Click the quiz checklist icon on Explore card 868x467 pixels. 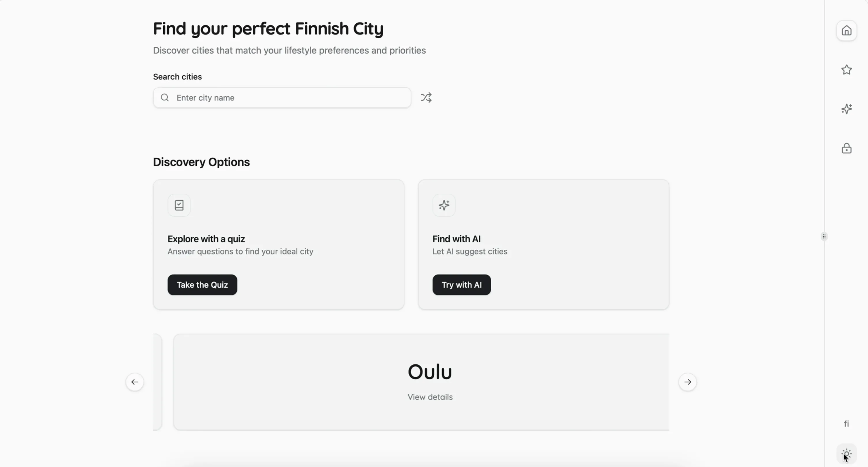click(179, 205)
